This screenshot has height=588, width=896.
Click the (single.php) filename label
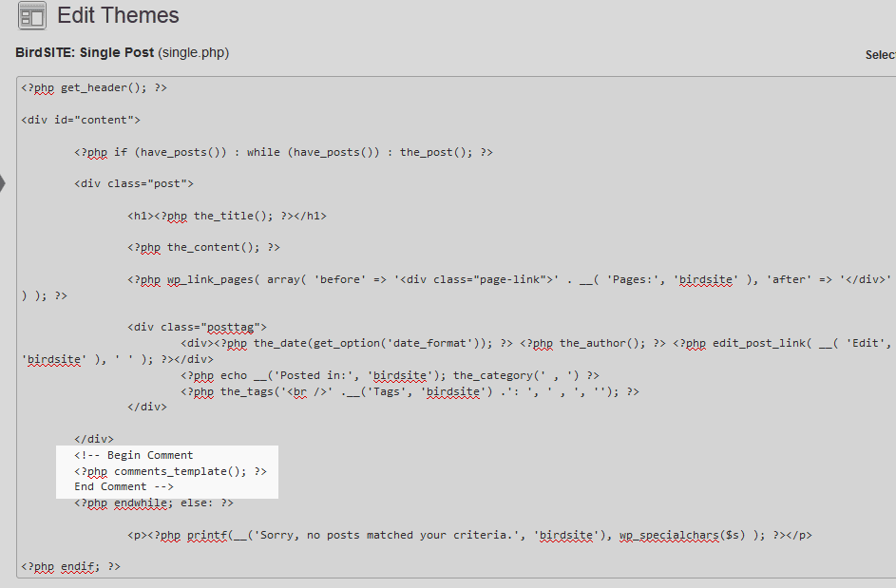pos(194,52)
